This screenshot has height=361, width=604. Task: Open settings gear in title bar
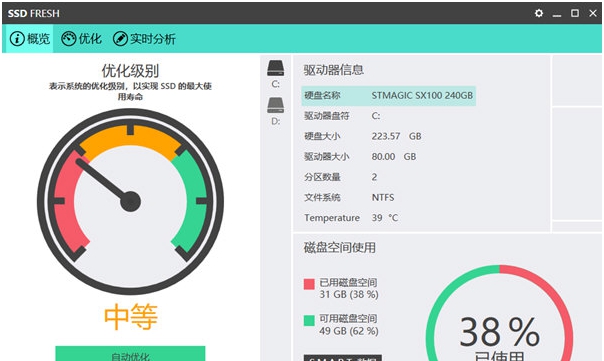click(x=539, y=13)
